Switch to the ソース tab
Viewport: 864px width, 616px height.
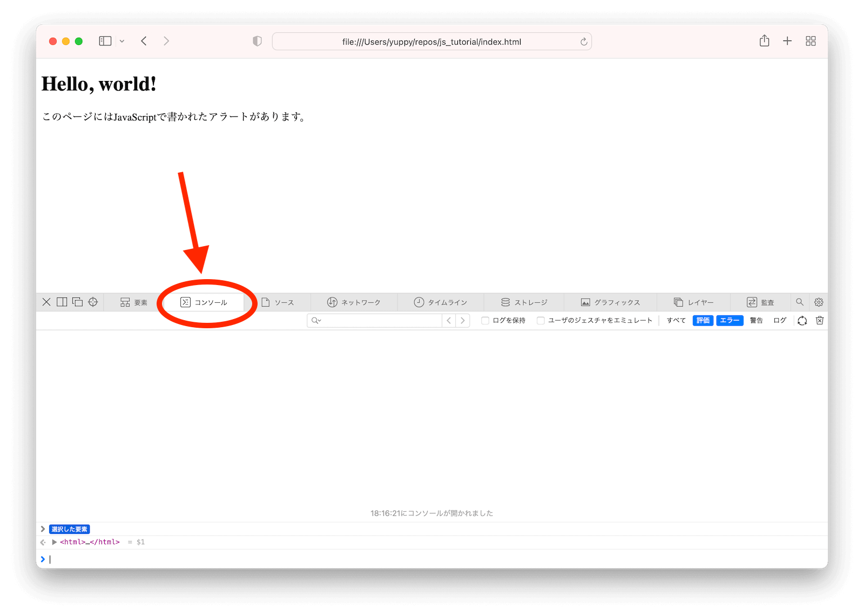[278, 302]
